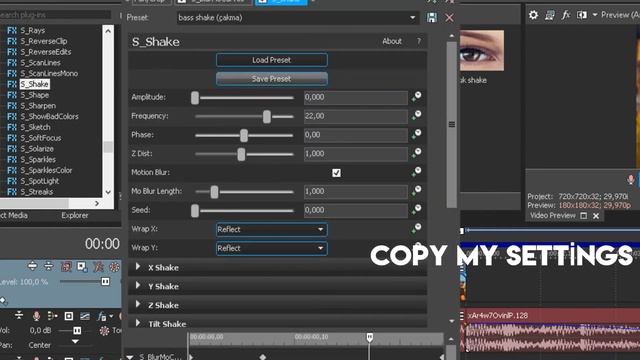This screenshot has height=360, width=640.
Task: Select S_Rays plug-in entry
Action: pos(33,30)
